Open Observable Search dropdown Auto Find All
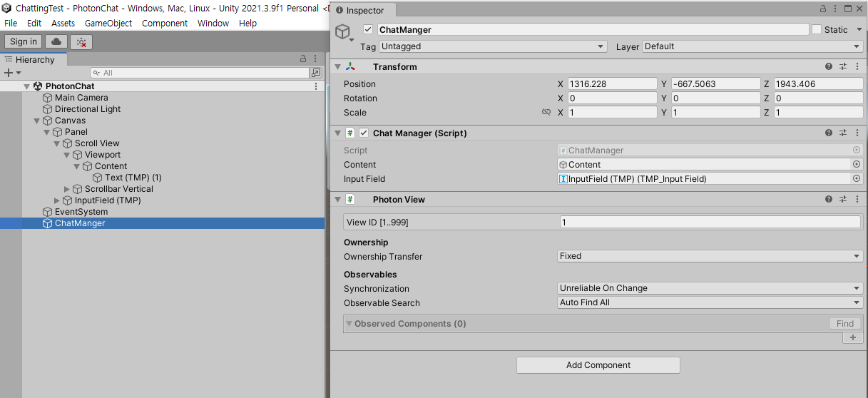The height and width of the screenshot is (398, 868). point(710,302)
